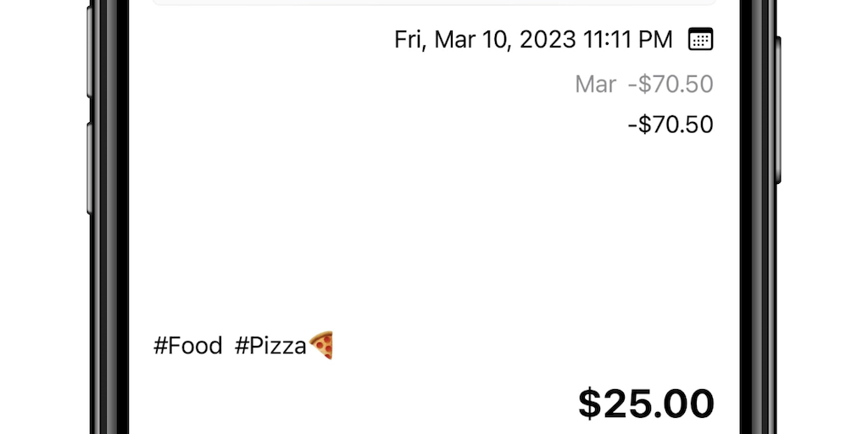Select the year 2023 in the date
Screen dimensions: 868x434
548,39
